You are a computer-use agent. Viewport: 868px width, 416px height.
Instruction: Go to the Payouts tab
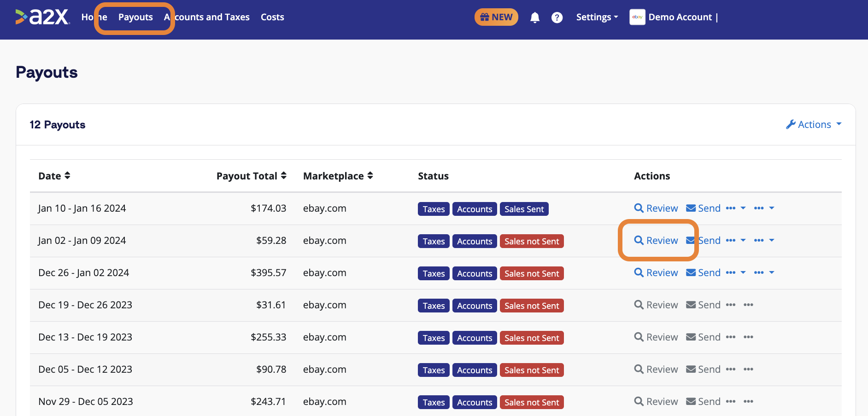tap(135, 17)
